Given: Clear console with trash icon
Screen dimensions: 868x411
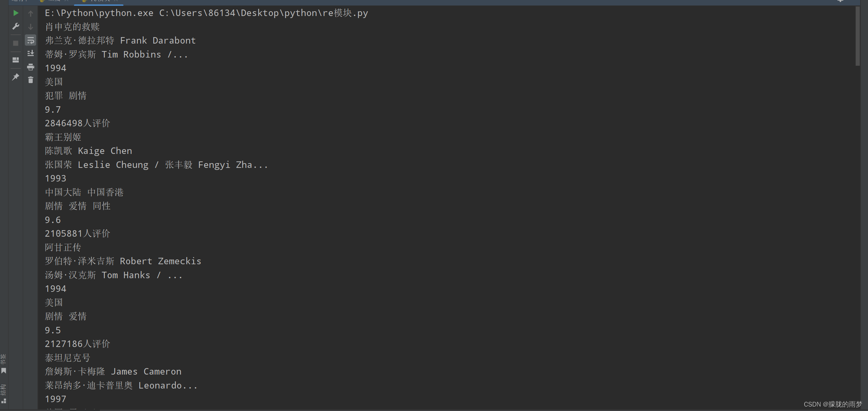Looking at the screenshot, I should tap(31, 80).
